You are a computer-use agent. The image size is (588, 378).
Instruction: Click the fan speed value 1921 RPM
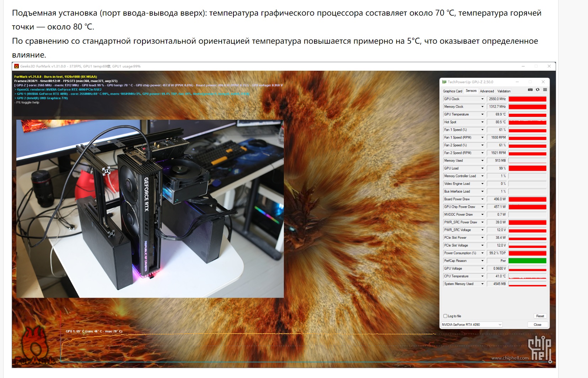497,153
